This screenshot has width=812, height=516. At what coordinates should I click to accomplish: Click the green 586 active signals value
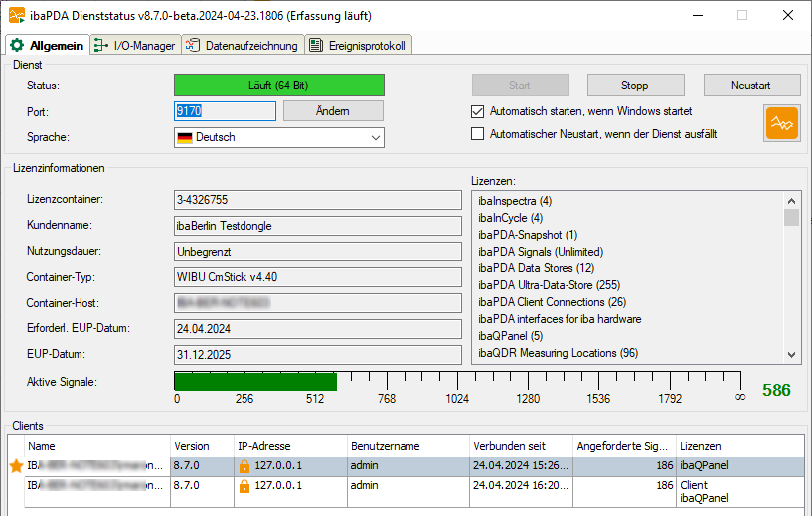(x=776, y=390)
